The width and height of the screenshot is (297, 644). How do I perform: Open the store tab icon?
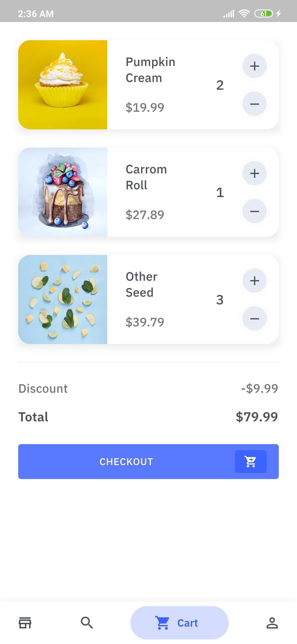coord(25,623)
